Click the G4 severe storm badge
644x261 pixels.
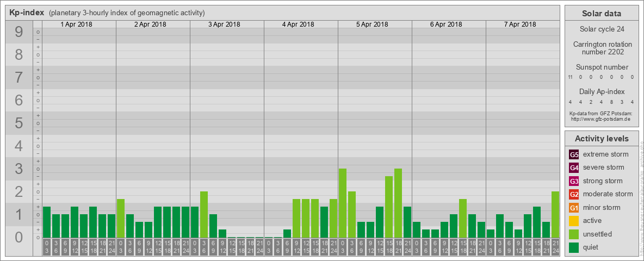pyautogui.click(x=574, y=168)
